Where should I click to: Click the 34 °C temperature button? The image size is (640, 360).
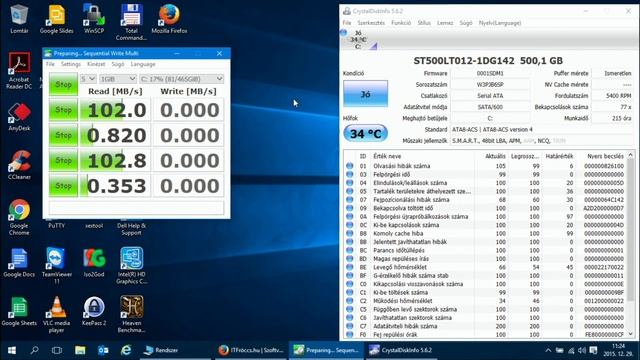click(x=365, y=133)
